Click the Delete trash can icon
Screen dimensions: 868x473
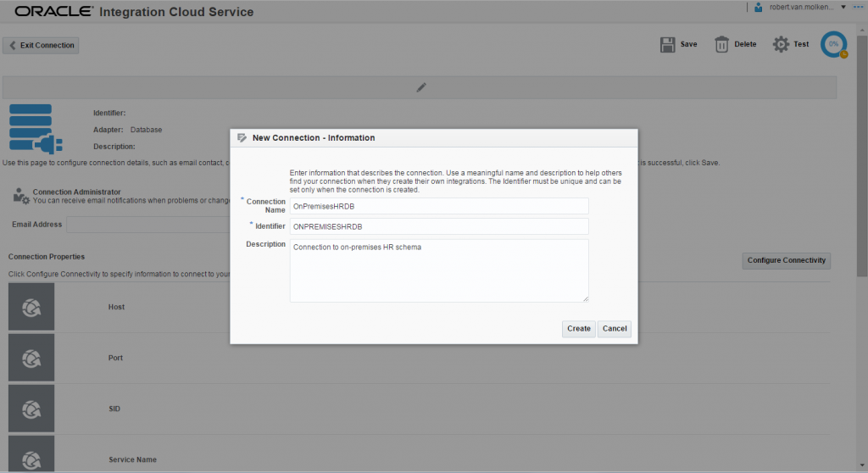click(x=721, y=44)
